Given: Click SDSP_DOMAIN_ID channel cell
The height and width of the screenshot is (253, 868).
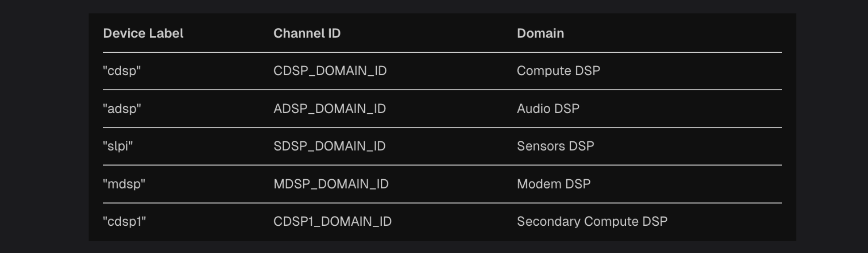Looking at the screenshot, I should [329, 146].
